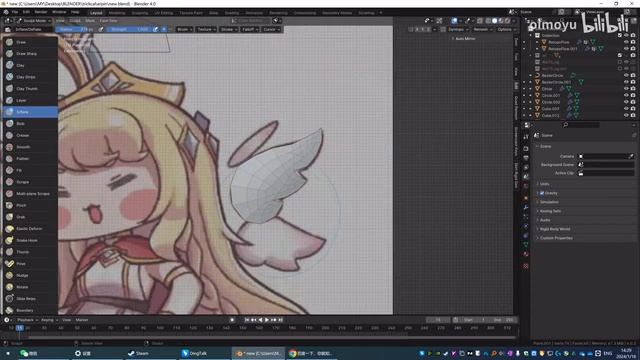Viewport: 640px width, 360px height.
Task: Toggle Gravity checkbox in Scene properties
Action: click(x=542, y=193)
